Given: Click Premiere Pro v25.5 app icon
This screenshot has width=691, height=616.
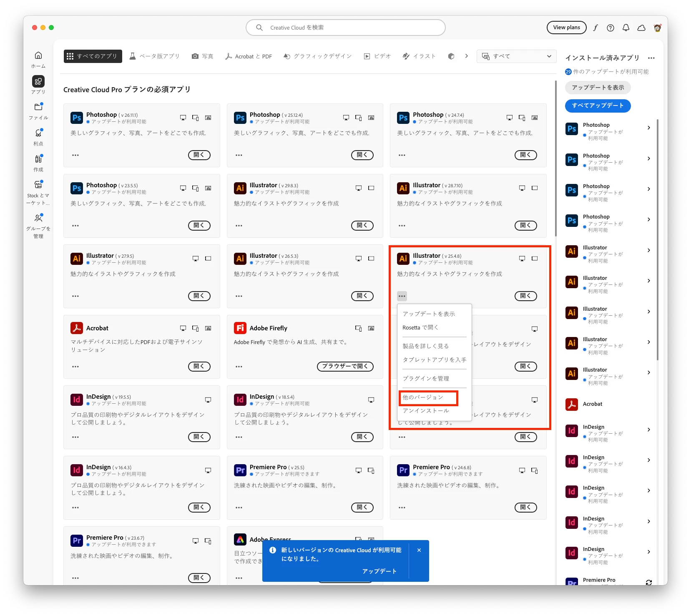Looking at the screenshot, I should click(240, 470).
